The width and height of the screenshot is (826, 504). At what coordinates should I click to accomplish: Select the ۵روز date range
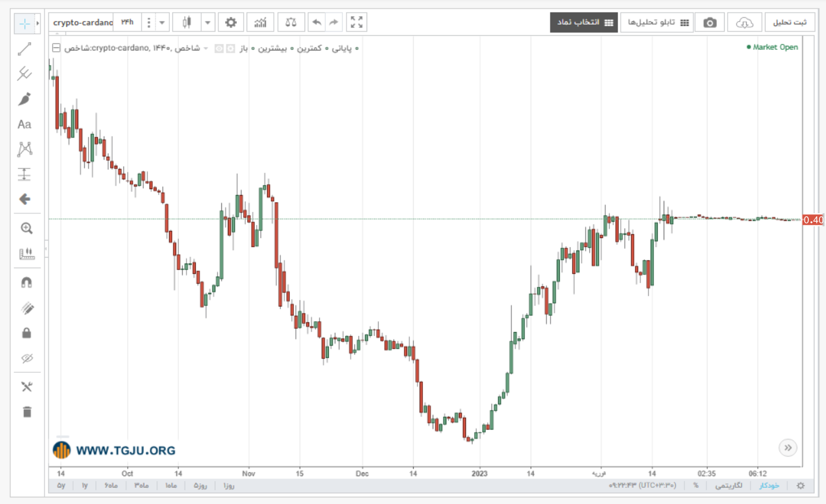click(x=200, y=485)
